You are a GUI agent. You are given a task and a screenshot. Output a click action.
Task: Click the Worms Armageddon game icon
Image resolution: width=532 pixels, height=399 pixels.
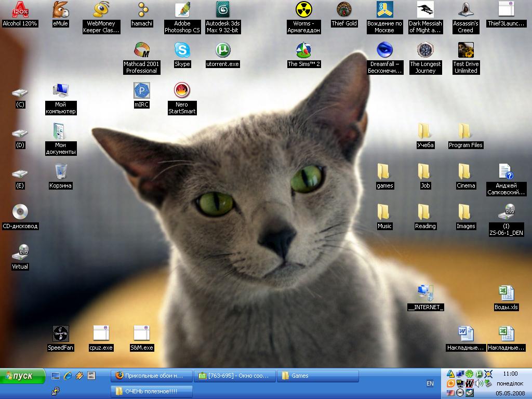(x=303, y=10)
